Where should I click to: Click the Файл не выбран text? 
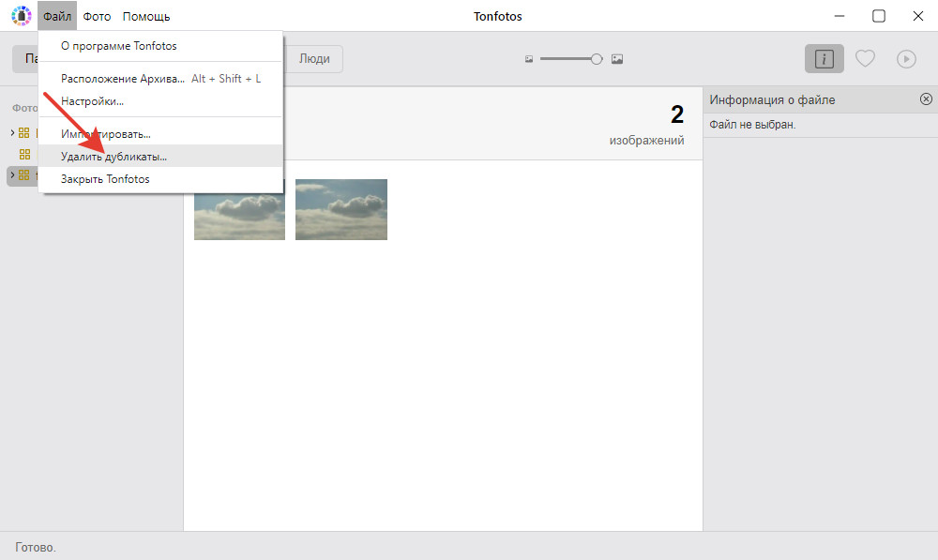752,125
